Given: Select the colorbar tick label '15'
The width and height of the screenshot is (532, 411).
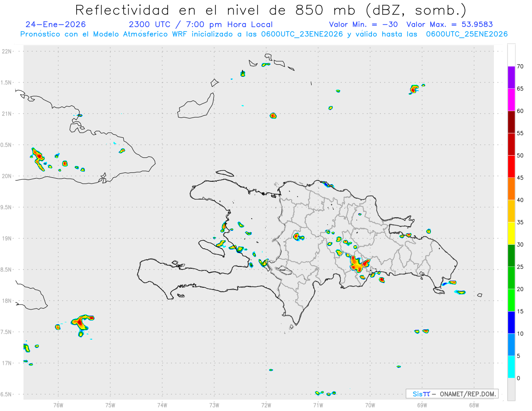Looking at the screenshot, I should (x=520, y=311).
